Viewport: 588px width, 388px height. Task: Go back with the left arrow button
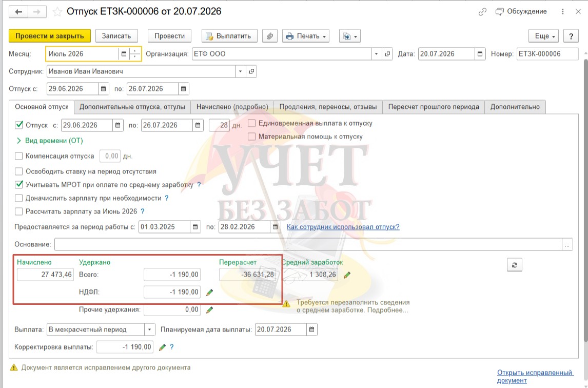click(x=18, y=12)
